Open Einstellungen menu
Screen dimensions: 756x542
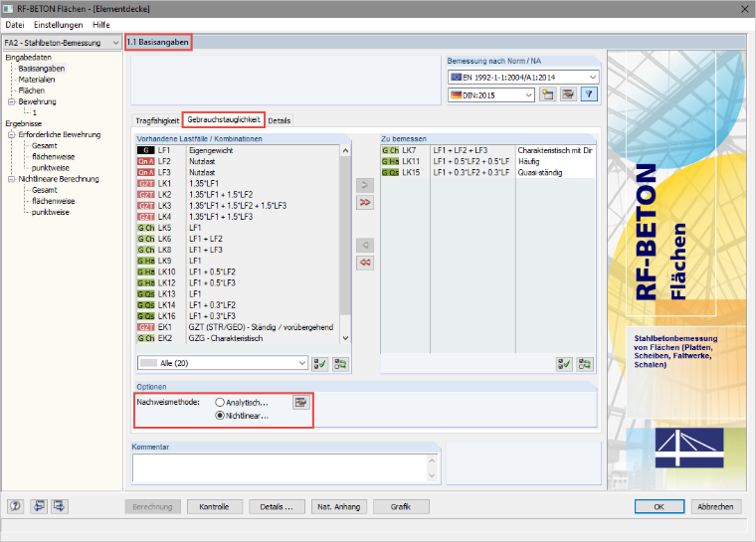tap(59, 25)
